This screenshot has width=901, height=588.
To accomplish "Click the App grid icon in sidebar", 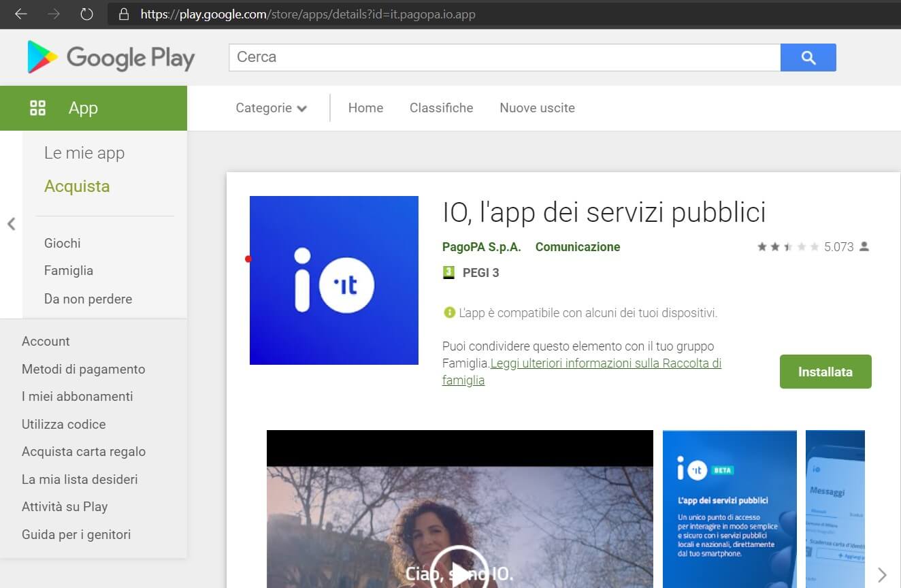I will [38, 108].
